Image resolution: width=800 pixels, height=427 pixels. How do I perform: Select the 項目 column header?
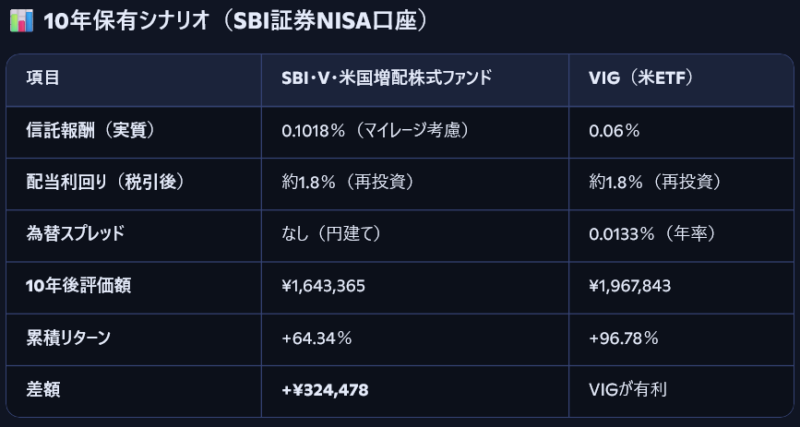43,77
